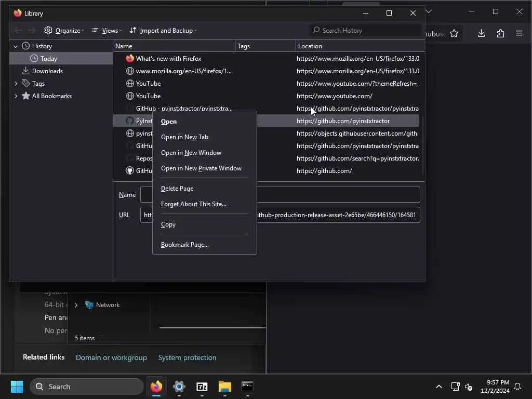Image resolution: width=532 pixels, height=399 pixels.
Task: Click the taskbar Search box
Action: 87,387
